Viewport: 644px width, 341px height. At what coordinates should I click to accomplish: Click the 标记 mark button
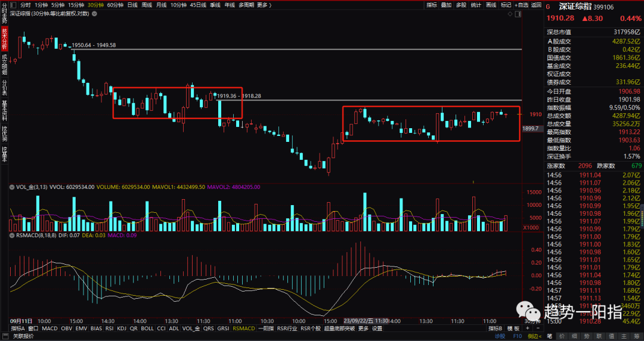click(x=506, y=5)
